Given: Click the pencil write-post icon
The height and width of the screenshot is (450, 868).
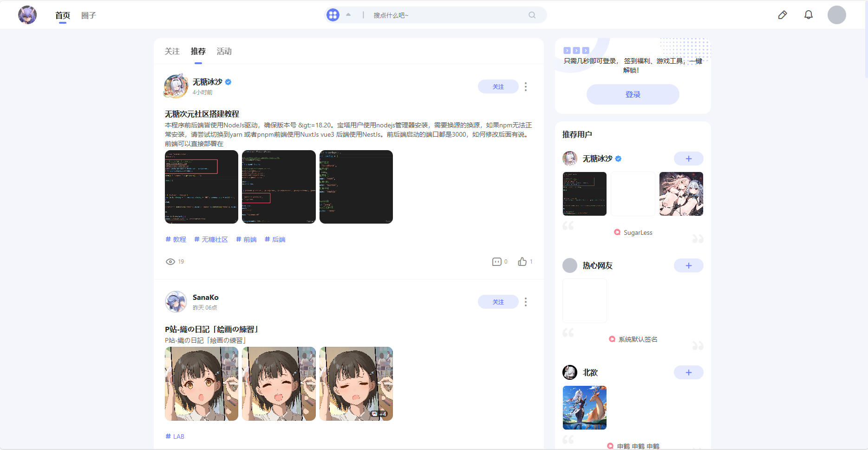Looking at the screenshot, I should click(783, 15).
